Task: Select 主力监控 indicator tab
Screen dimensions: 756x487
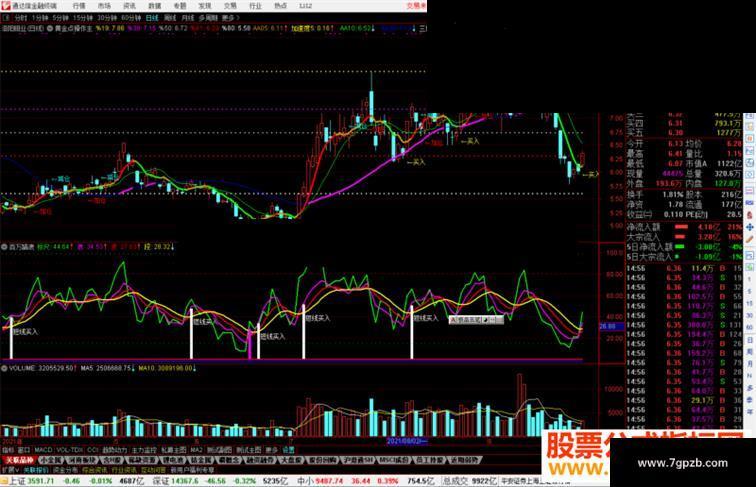Action: [144, 450]
